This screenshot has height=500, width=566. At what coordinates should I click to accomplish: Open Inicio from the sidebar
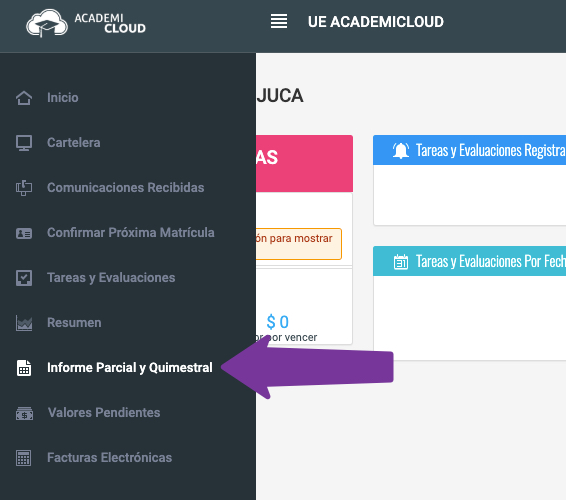click(x=62, y=98)
